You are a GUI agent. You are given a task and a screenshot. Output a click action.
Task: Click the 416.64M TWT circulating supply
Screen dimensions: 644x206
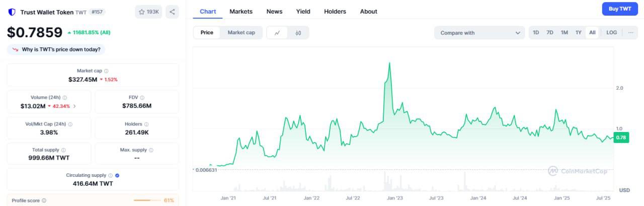[x=93, y=184]
